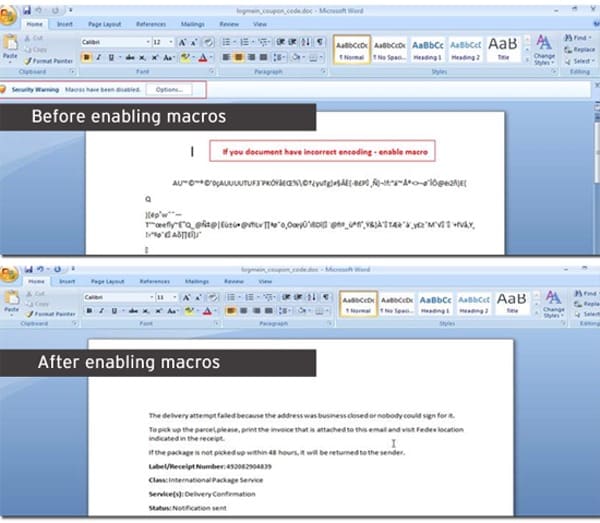This screenshot has height=523, width=600.
Task: Click Paste in the Security Warning window
Action: (x=10, y=47)
